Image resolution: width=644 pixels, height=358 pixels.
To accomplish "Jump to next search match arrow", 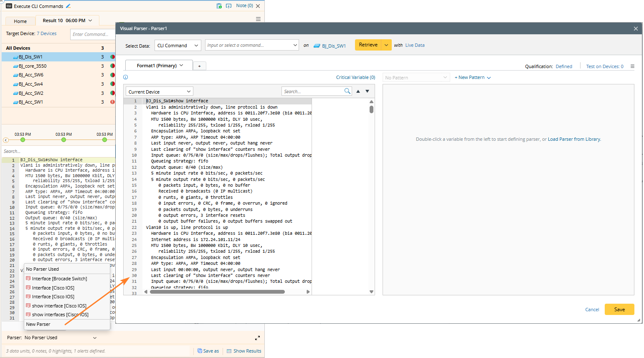I will pos(368,91).
